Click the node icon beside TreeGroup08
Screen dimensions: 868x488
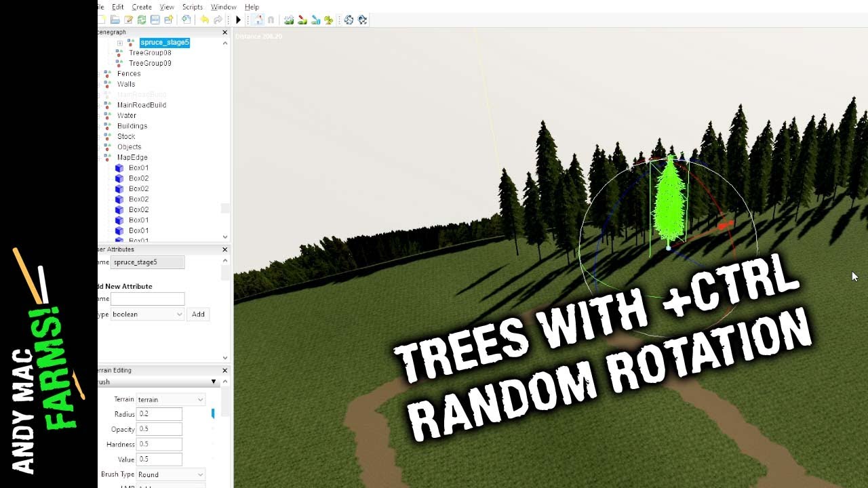(x=119, y=53)
